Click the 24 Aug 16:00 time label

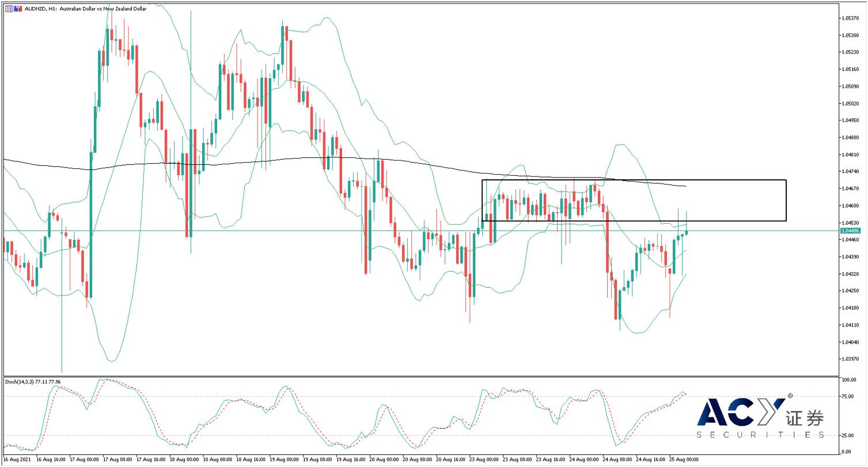click(x=651, y=460)
